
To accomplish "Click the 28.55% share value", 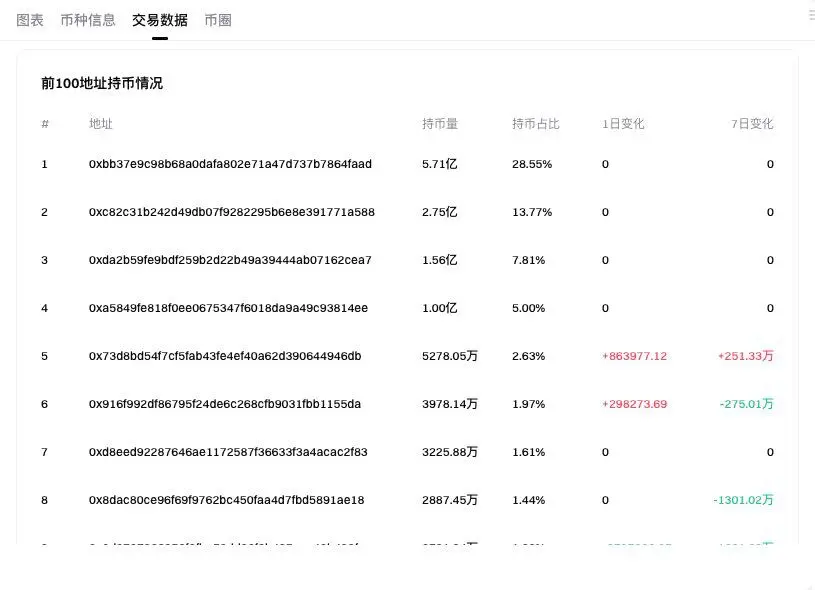I will pos(532,164).
